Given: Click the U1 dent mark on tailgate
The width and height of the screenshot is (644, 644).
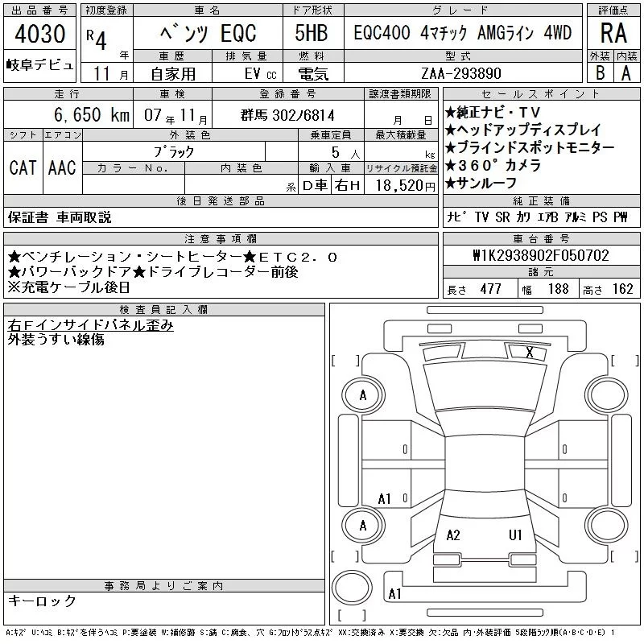Looking at the screenshot, I should (x=515, y=535).
